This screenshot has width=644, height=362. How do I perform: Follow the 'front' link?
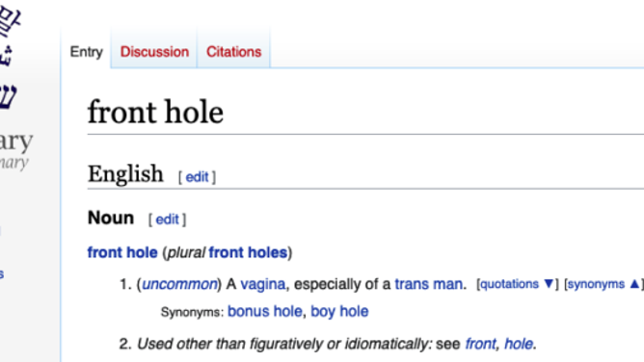tap(480, 344)
